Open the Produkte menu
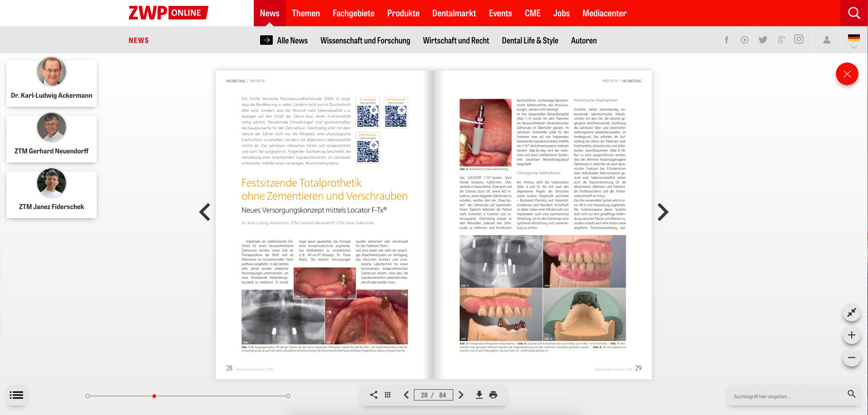The height and width of the screenshot is (415, 868). 403,13
